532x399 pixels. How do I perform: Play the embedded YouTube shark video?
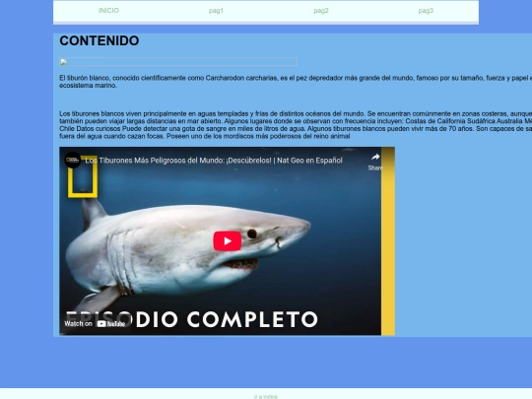[x=227, y=241]
